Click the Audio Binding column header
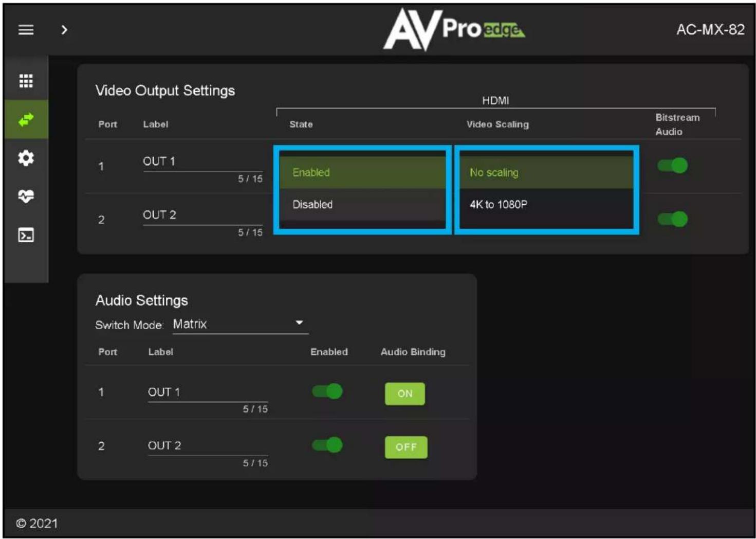Screen dimensions: 756x539 (413, 352)
